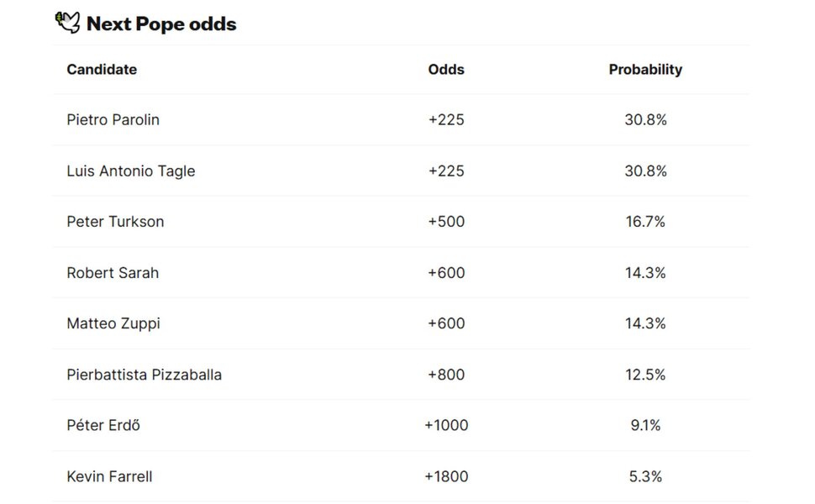This screenshot has height=504, width=815.
Task: Select the Matteo Zuppi candidate name
Action: [113, 323]
